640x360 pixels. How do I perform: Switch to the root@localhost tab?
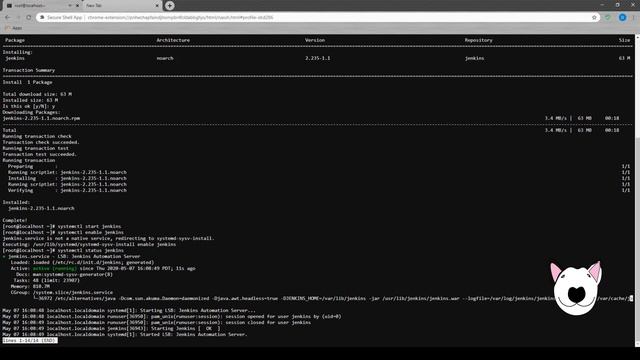(41, 6)
